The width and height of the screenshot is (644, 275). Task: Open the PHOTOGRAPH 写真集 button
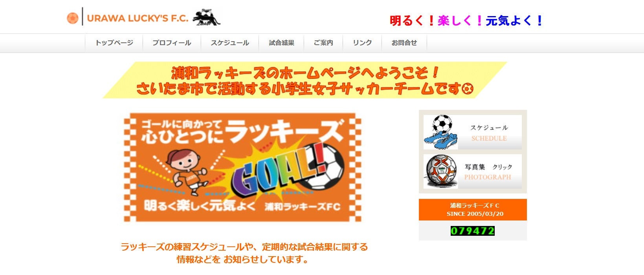pyautogui.click(x=473, y=171)
